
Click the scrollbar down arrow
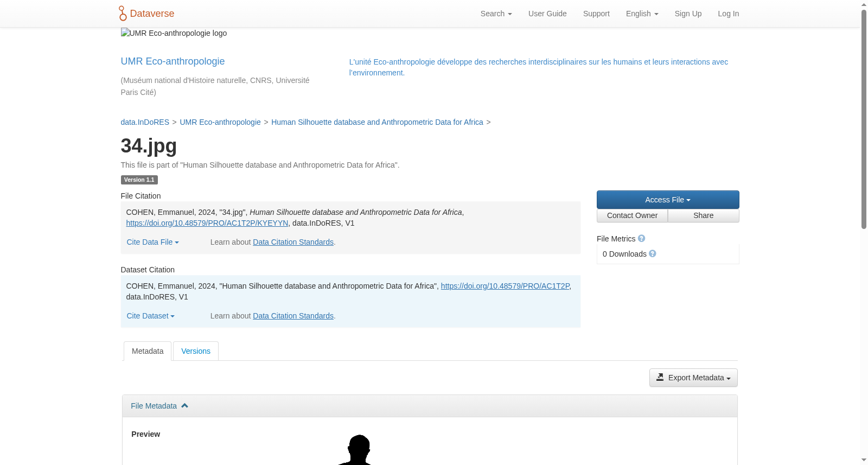(x=864, y=460)
